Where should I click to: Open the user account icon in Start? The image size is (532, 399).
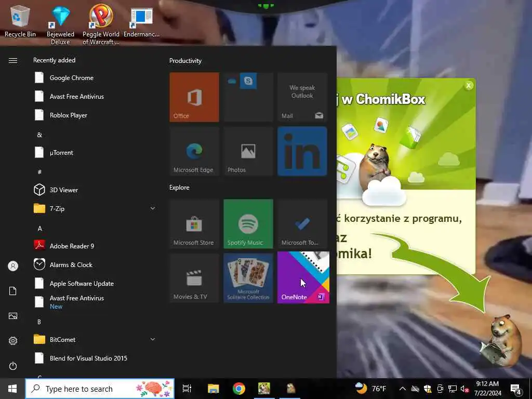pyautogui.click(x=13, y=266)
